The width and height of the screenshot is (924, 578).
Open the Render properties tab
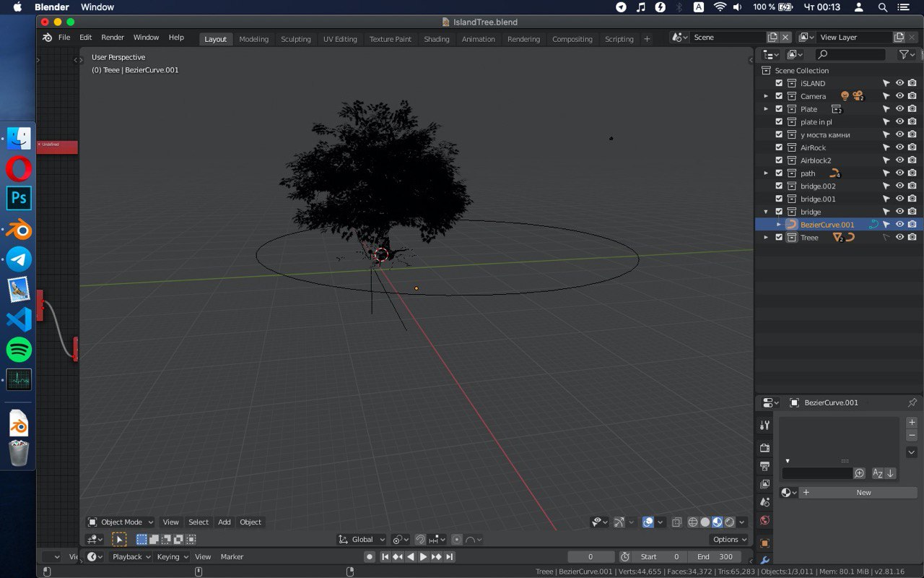click(765, 448)
